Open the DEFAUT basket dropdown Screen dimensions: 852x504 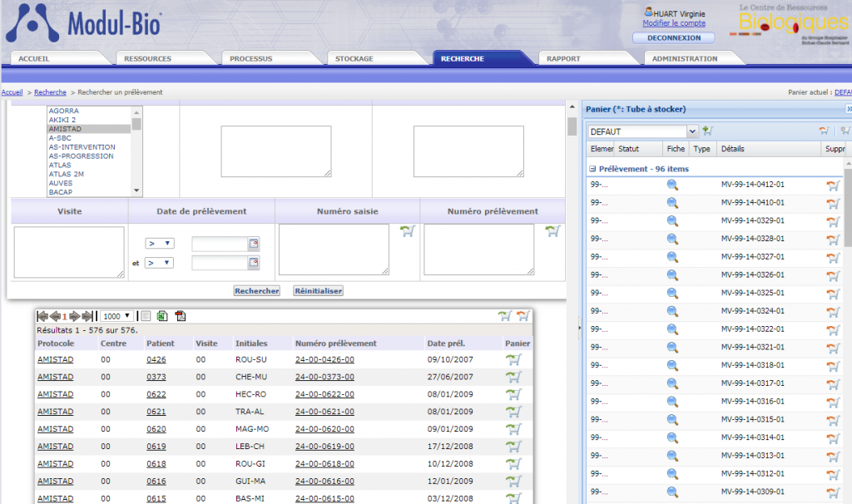pos(691,131)
